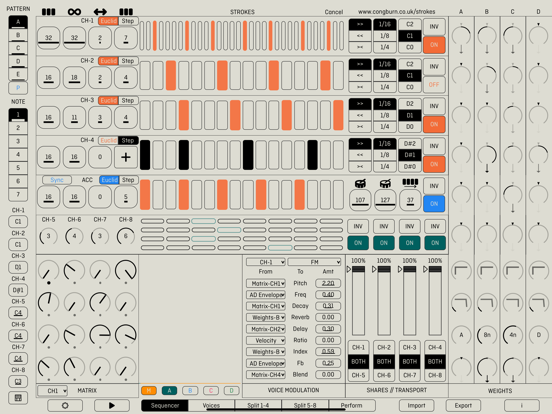The width and height of the screenshot is (552, 414).
Task: Open the CH-1 voice modulation dropdown
Action: pyautogui.click(x=266, y=262)
